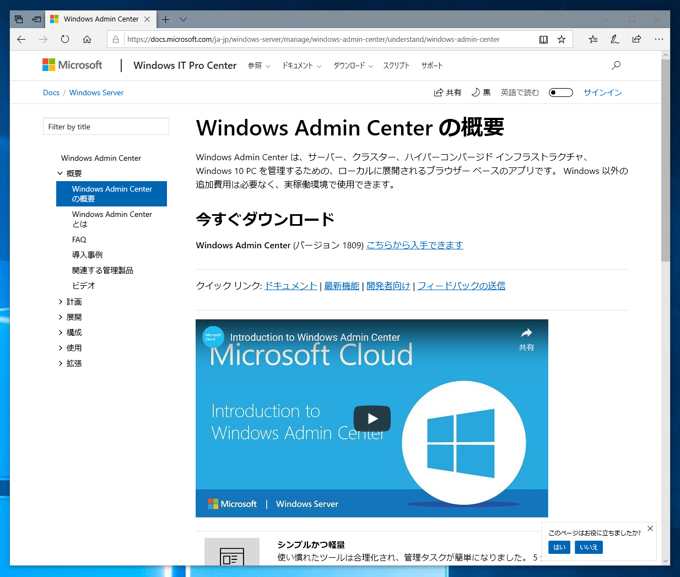Open Windows Admin Center とは item
The image size is (680, 577).
tap(112, 219)
